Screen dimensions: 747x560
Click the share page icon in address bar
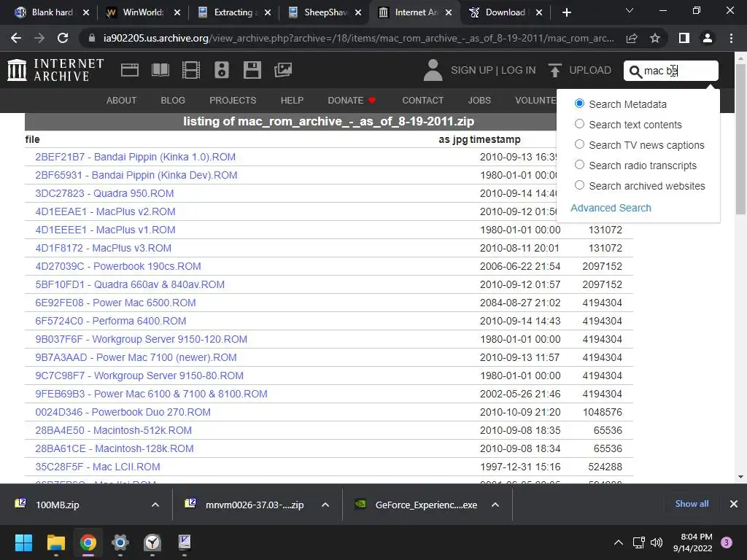(632, 38)
